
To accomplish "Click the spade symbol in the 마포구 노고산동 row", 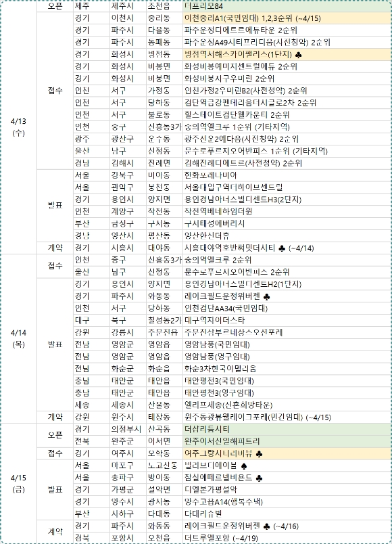I will [x=244, y=466].
